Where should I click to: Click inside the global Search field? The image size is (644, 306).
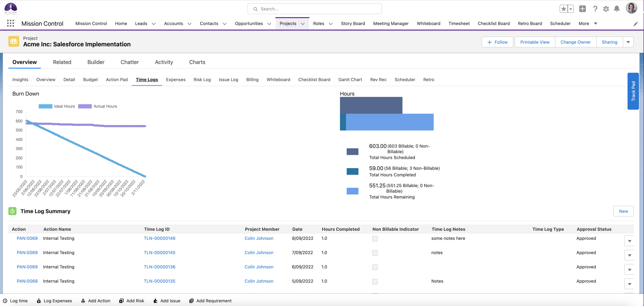coord(314,9)
